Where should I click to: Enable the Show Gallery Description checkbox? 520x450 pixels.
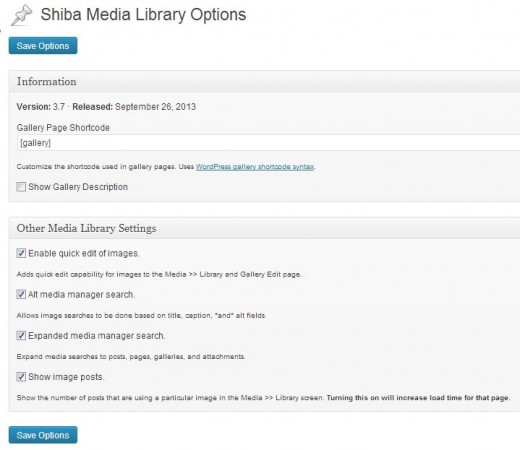[21, 187]
